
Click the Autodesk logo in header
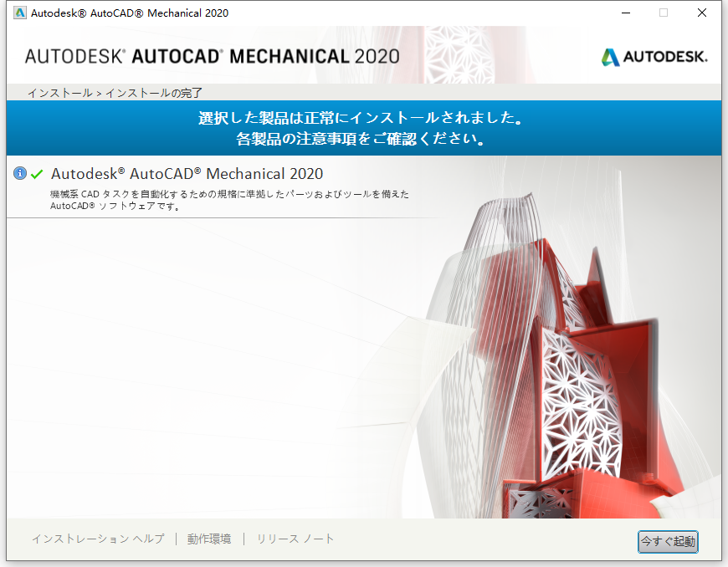[654, 57]
